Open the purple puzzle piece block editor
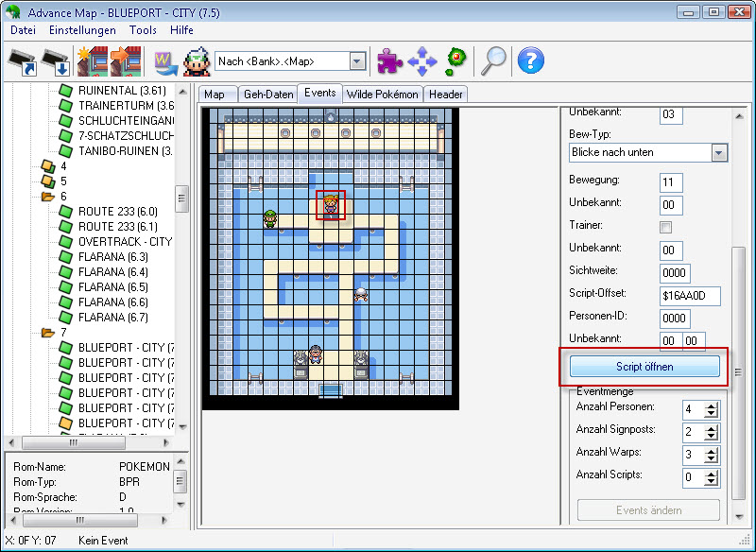Image resolution: width=756 pixels, height=552 pixels. point(389,61)
